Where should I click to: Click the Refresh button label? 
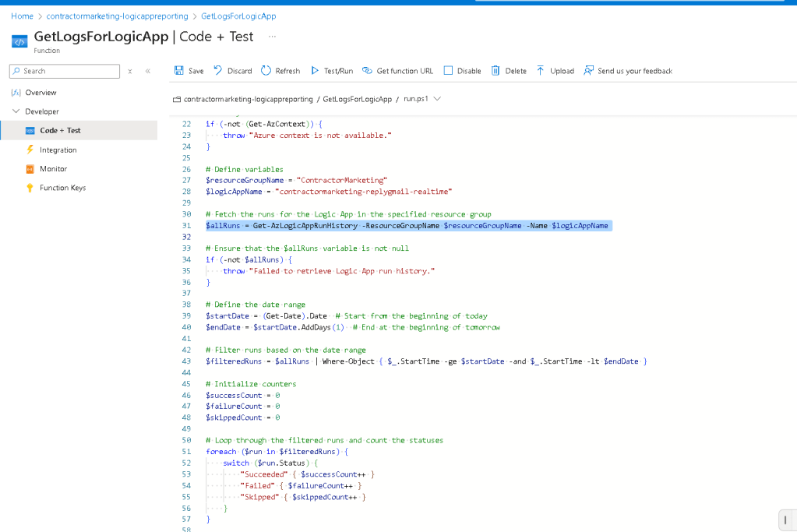coord(287,71)
